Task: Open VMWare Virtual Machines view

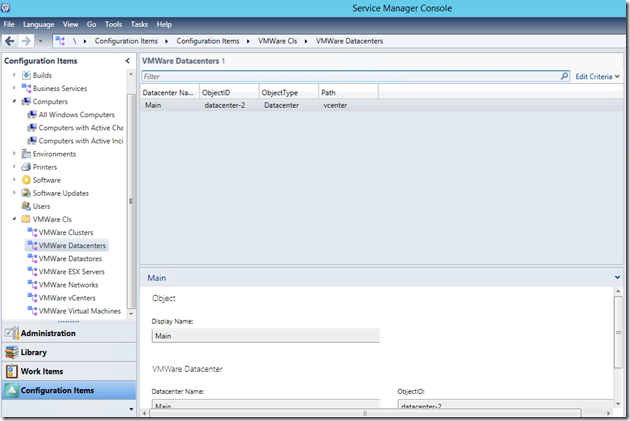Action: [x=79, y=310]
